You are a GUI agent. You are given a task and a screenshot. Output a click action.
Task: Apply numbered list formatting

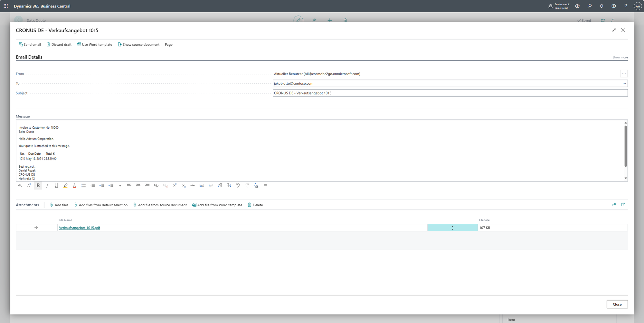[x=93, y=186]
